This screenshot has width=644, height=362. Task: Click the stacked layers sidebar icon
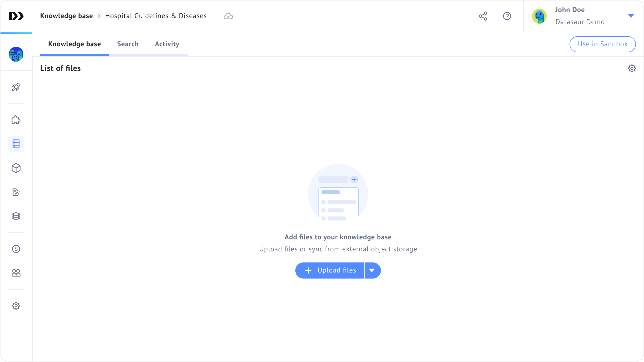point(16,216)
